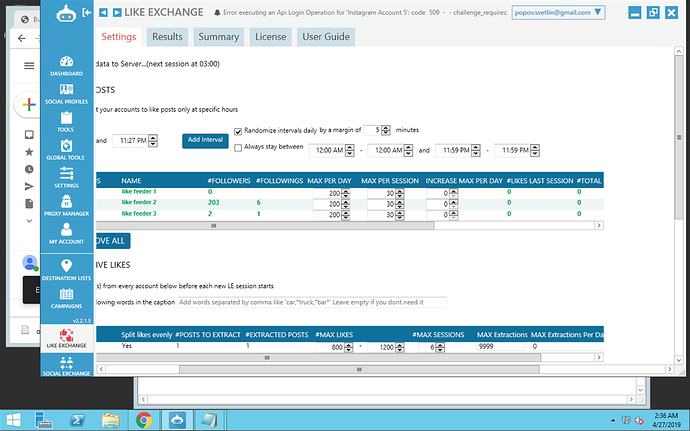The height and width of the screenshot is (431, 690).
Task: Click Add Interval button
Action: pos(205,140)
